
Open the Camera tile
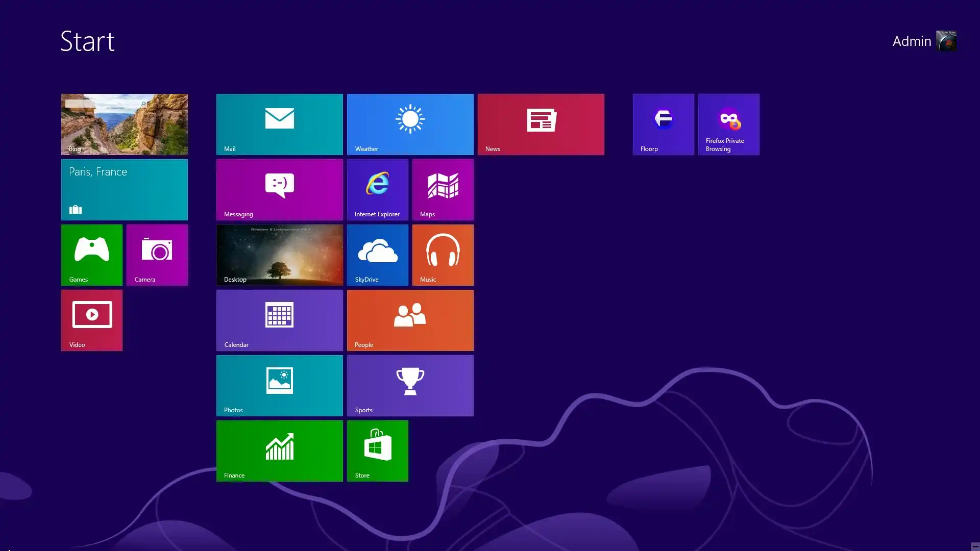tap(157, 255)
